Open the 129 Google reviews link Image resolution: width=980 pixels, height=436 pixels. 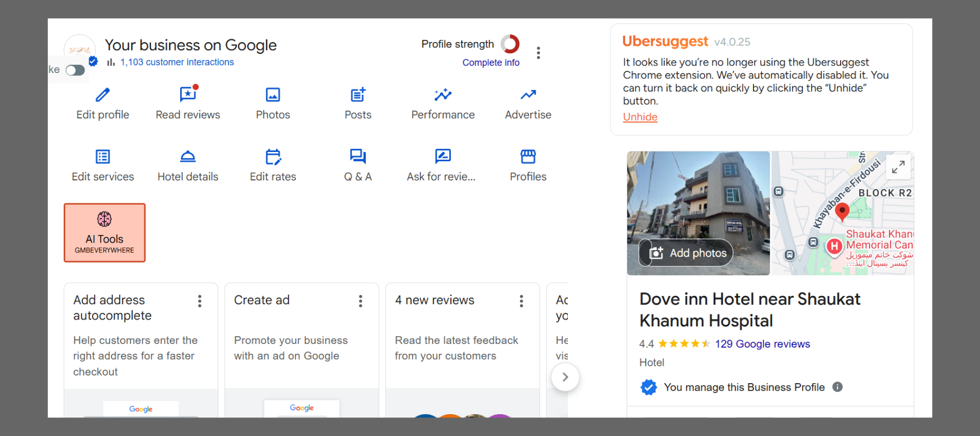coord(762,344)
